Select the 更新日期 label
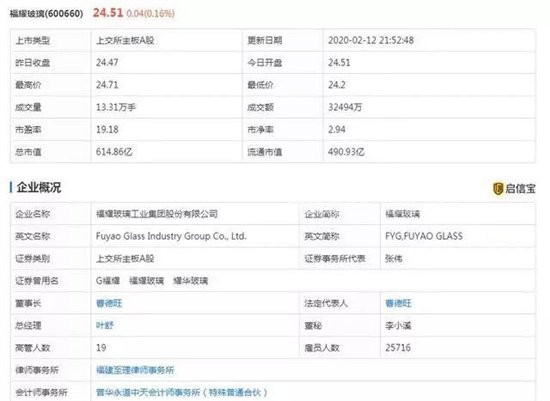 click(x=264, y=40)
